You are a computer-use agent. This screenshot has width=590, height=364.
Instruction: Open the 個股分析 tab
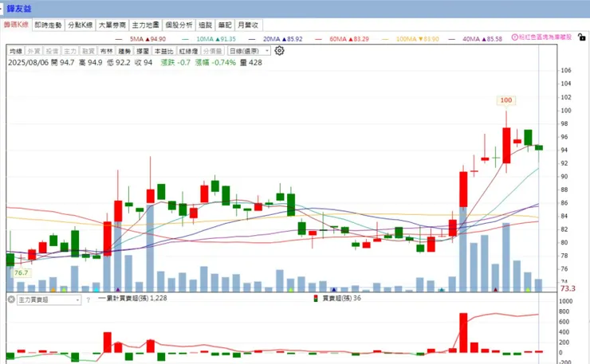click(179, 25)
